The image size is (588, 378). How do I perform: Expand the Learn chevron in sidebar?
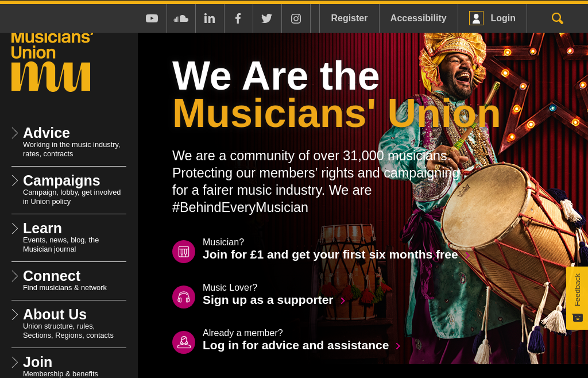14,228
